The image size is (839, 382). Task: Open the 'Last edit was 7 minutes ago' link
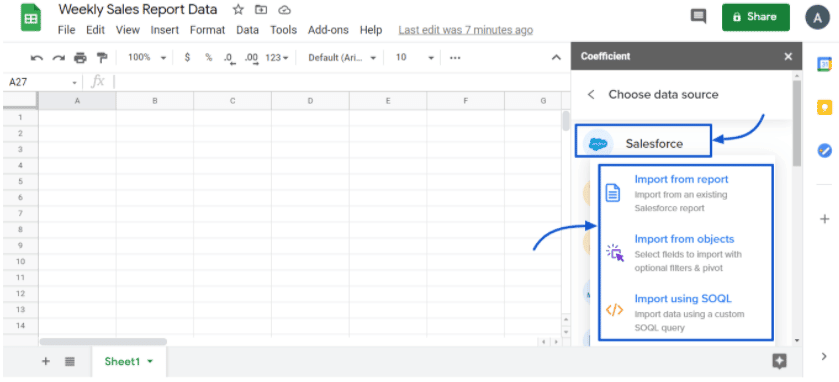point(466,30)
